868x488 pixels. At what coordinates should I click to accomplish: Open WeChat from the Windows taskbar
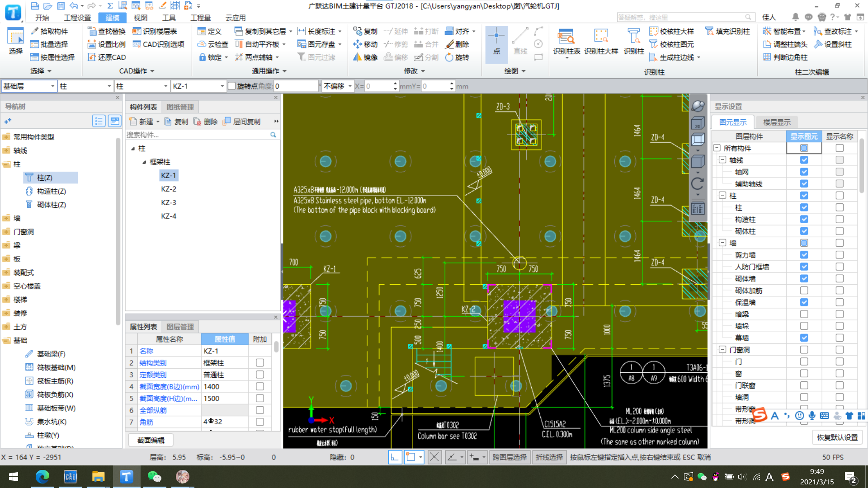coord(154,476)
